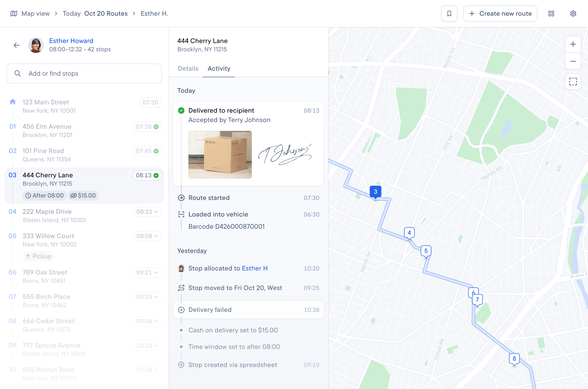Image resolution: width=588 pixels, height=389 pixels.
Task: Open Esther Howard name link
Action: click(71, 41)
